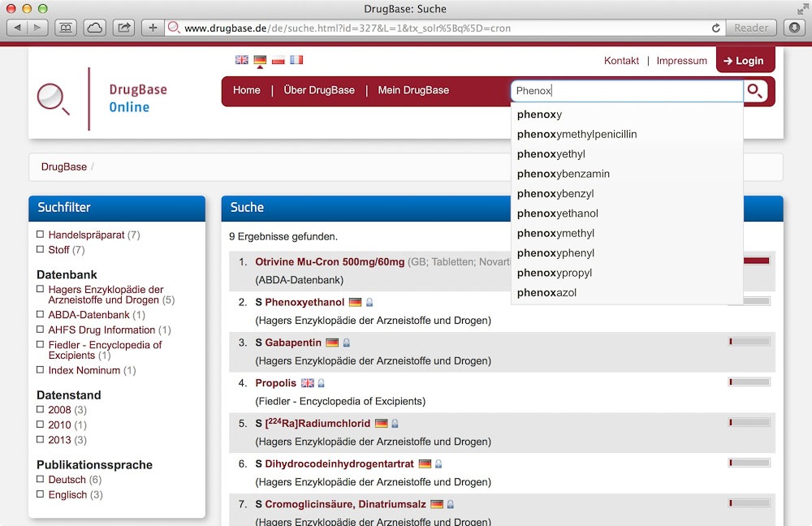The image size is (812, 526).
Task: Select suggestion phenoxazol
Action: click(627, 292)
